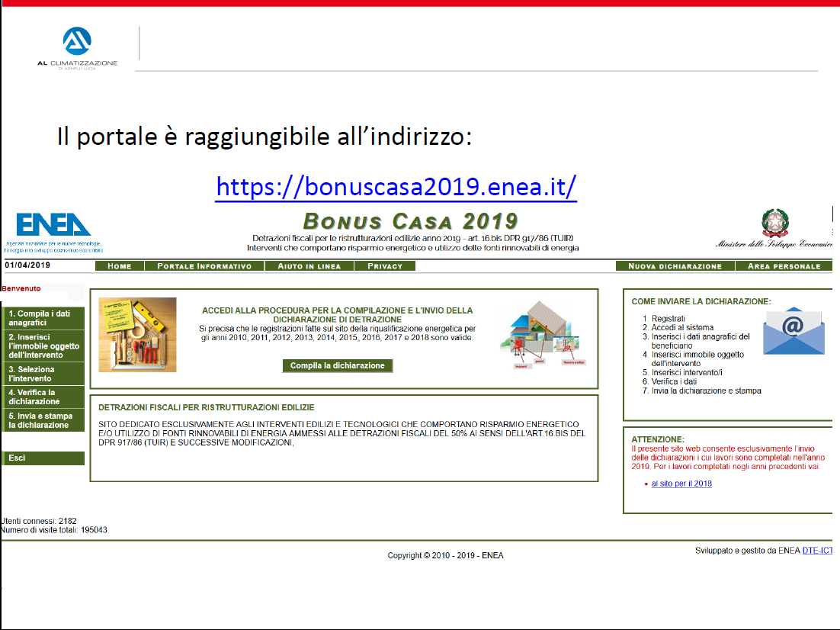Open the bonuscasa2019.enea.it link
840x630 pixels.
coord(396,187)
